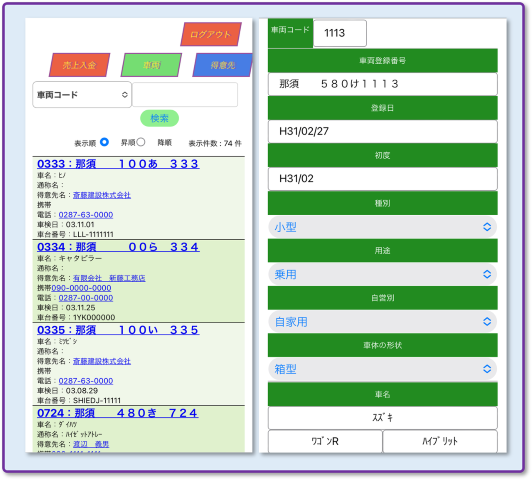Image resolution: width=532 pixels, height=480 pixels.
Task: Open customer link 有限会社 斎藤工務店
Action: point(109,278)
